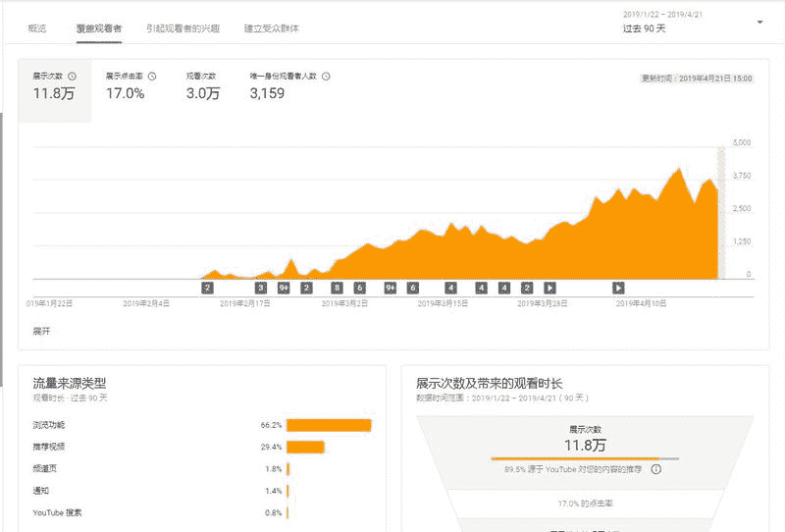Open the 推荐视频 traffic source
Viewport: 785px width, 532px height.
click(49, 447)
